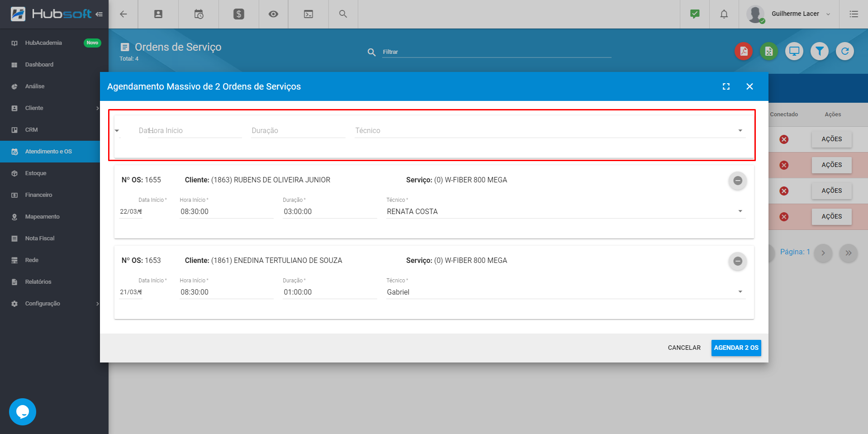This screenshot has width=868, height=434.
Task: Edit Duração 03:00:00 for OS 1655
Action: click(x=330, y=211)
